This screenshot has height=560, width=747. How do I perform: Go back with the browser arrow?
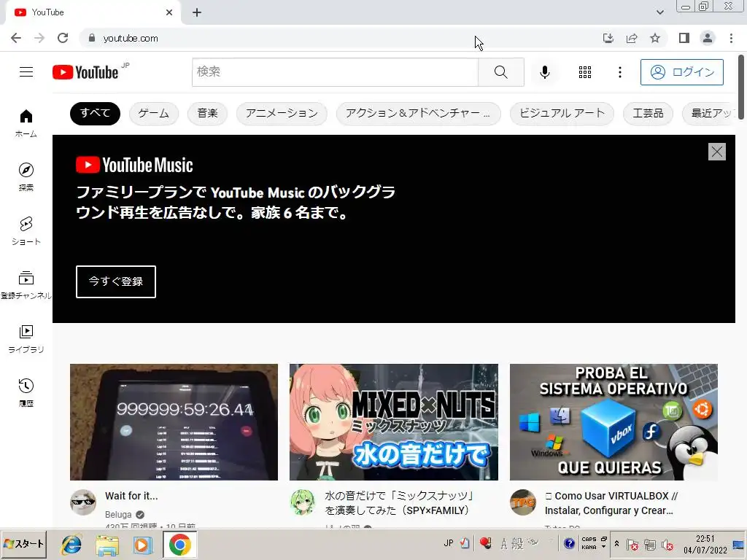tap(16, 38)
